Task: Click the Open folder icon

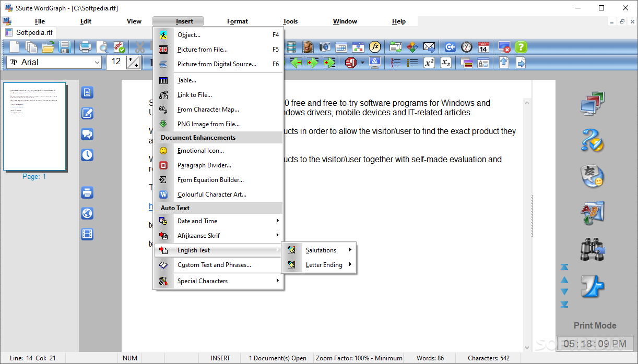Action: pyautogui.click(x=48, y=47)
